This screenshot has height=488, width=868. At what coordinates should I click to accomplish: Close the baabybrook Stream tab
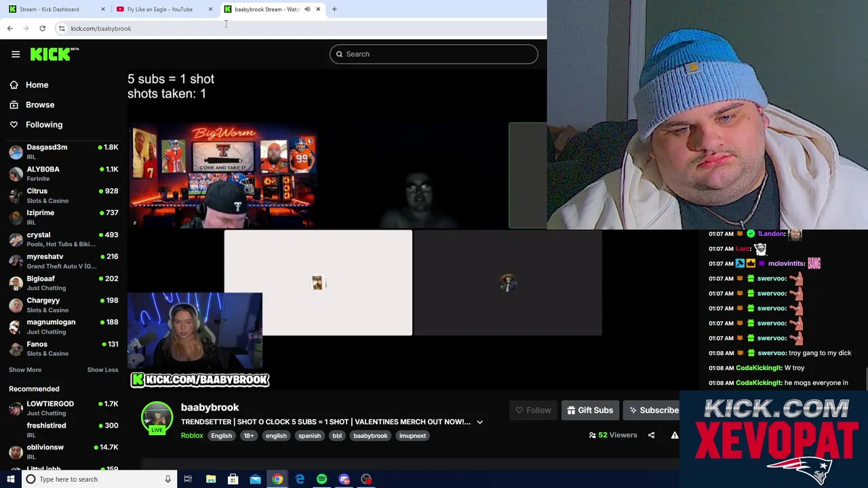pos(318,9)
